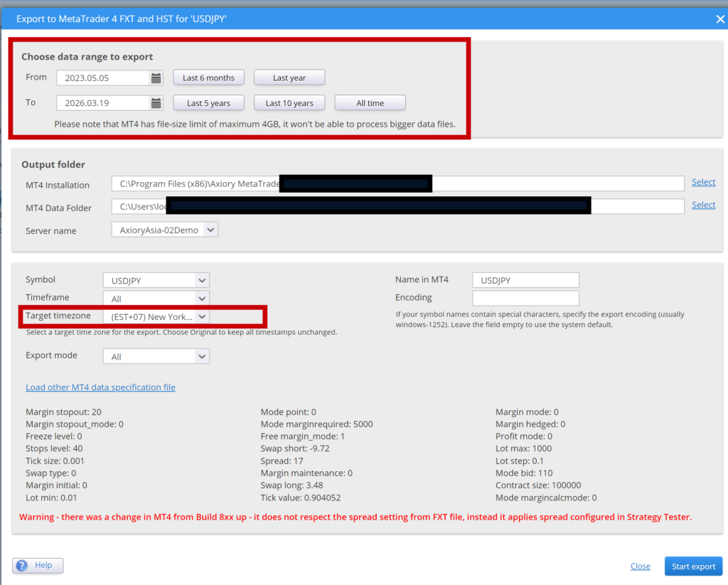
Task: Click the Last 6 months button
Action: click(208, 77)
